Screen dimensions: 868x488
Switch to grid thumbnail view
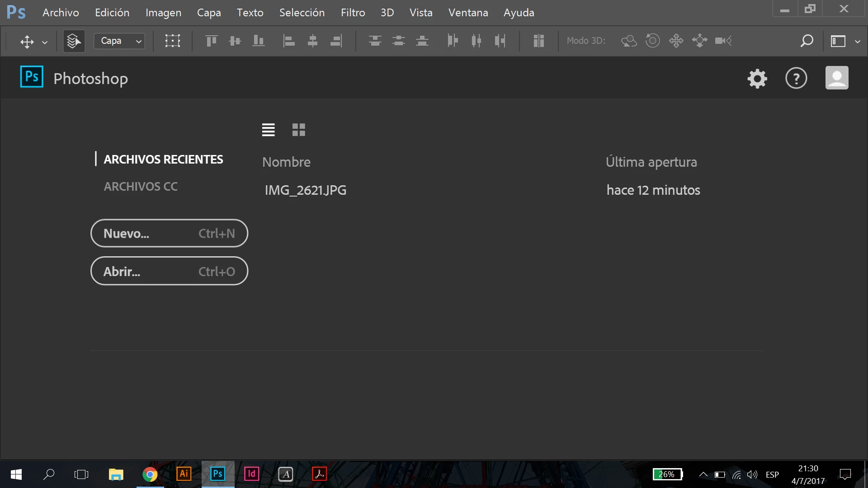pos(298,130)
